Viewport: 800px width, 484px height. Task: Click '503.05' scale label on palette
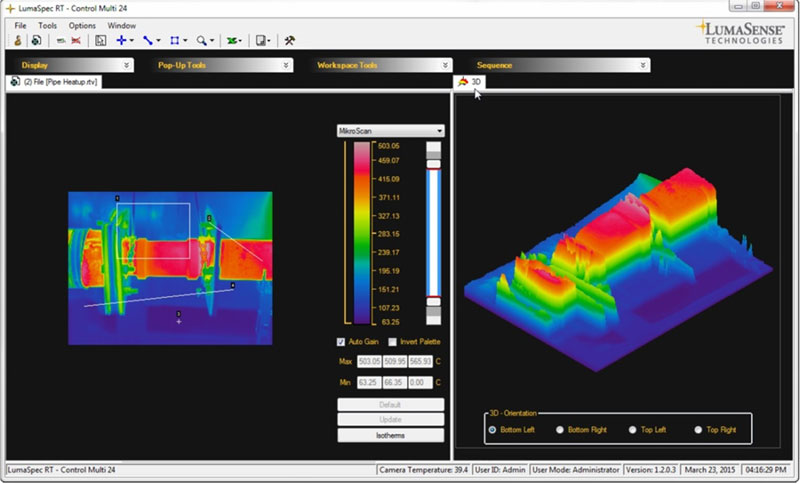[x=389, y=146]
